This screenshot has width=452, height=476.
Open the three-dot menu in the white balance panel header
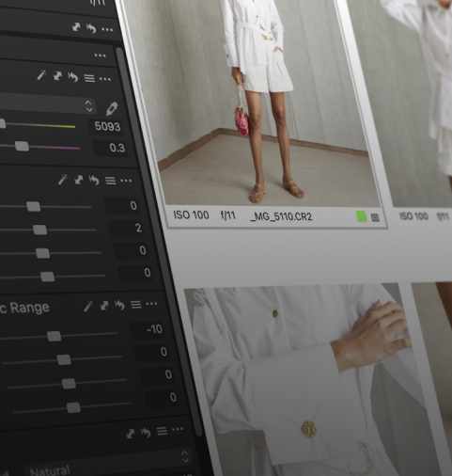[x=105, y=79]
